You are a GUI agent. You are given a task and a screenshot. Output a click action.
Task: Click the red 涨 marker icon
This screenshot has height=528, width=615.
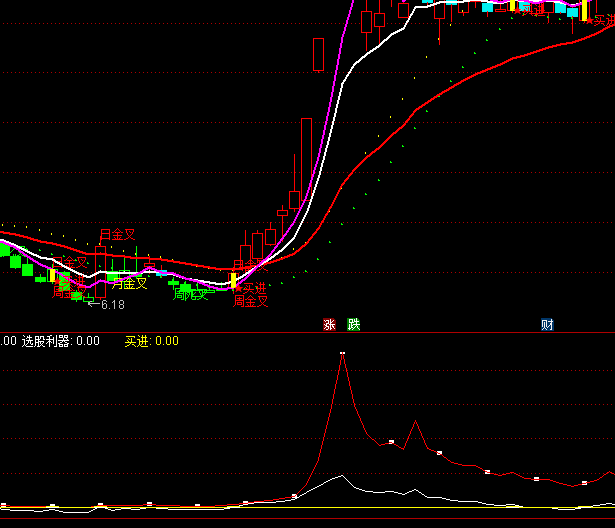point(328,324)
